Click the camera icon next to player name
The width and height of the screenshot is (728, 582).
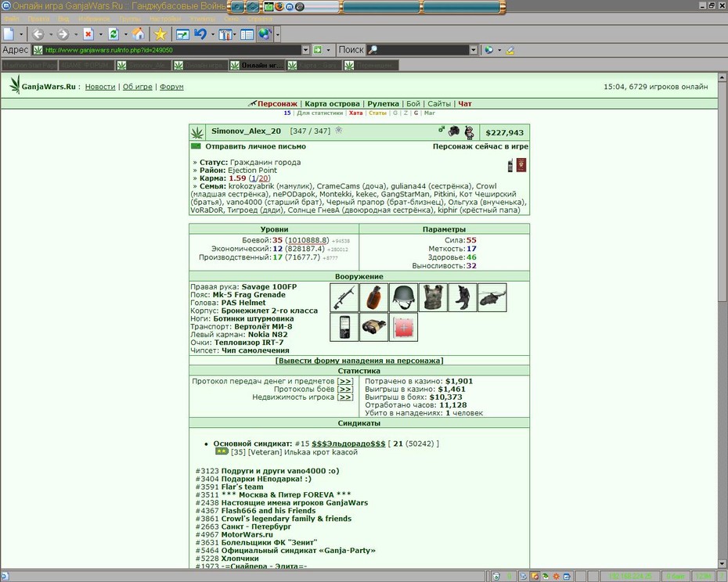click(x=453, y=131)
